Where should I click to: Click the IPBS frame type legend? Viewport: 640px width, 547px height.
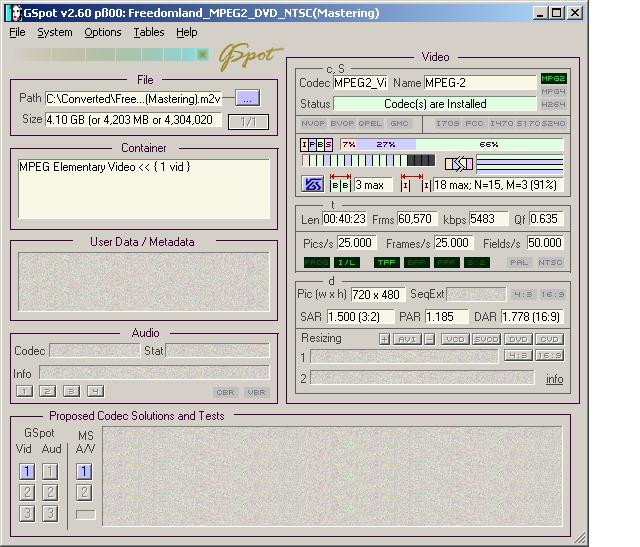(x=316, y=145)
